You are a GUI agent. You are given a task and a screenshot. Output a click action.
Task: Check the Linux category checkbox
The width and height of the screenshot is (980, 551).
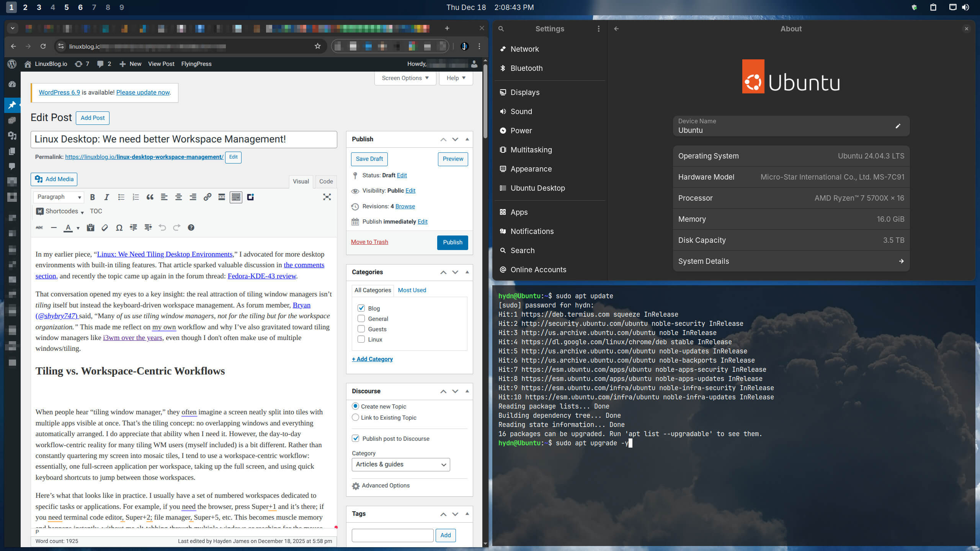pyautogui.click(x=361, y=339)
